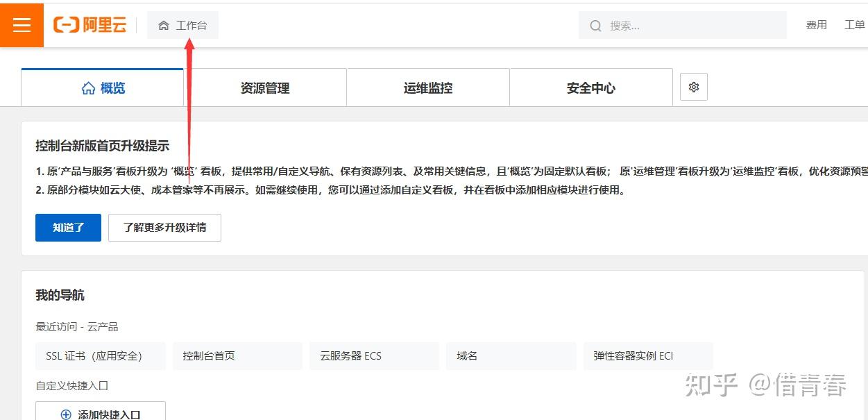This screenshot has width=868, height=420.
Task: Open the 云服务器 ECS shortcut
Action: tap(374, 355)
